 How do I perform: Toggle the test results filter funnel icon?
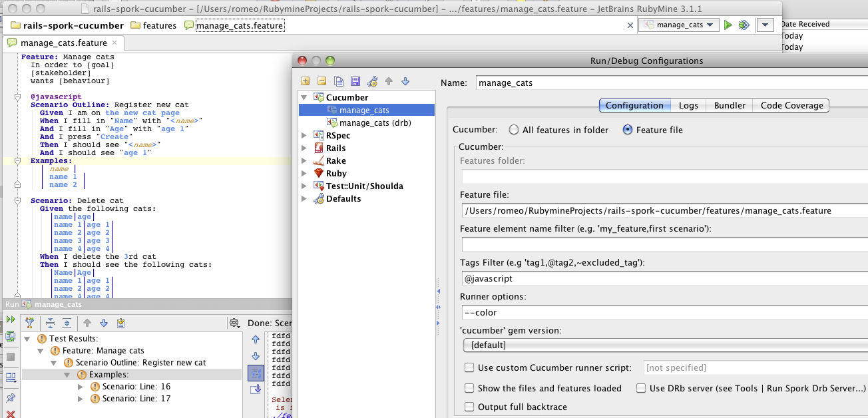click(x=29, y=323)
